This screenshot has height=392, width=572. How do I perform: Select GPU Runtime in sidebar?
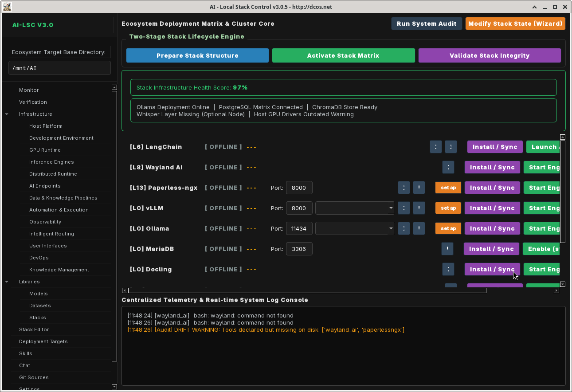tap(45, 150)
